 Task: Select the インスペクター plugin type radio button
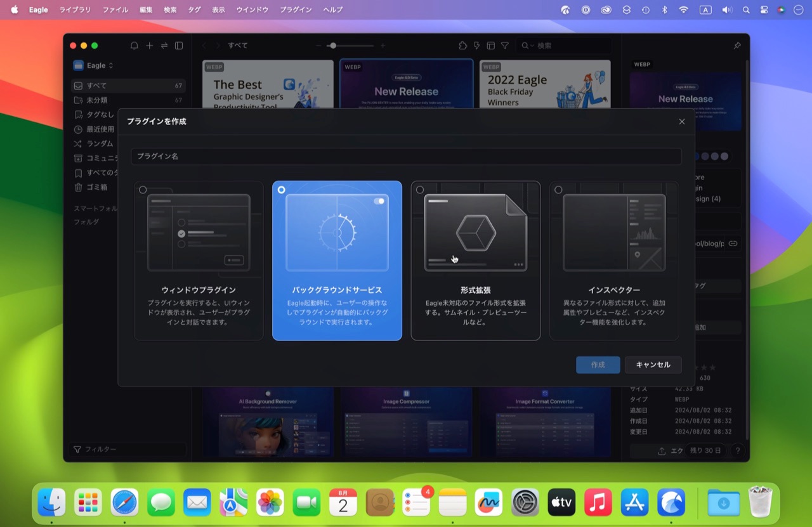[558, 190]
